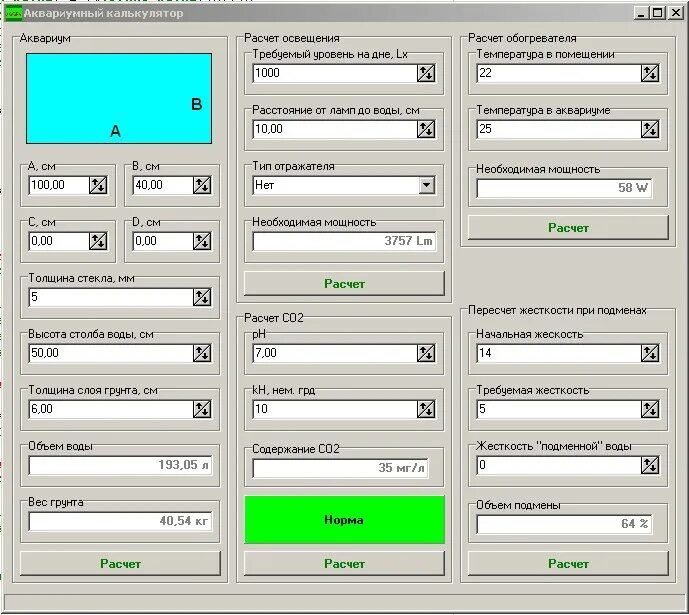
Task: Click Расчет button in Расчет обогревателя panel
Action: coord(568,228)
